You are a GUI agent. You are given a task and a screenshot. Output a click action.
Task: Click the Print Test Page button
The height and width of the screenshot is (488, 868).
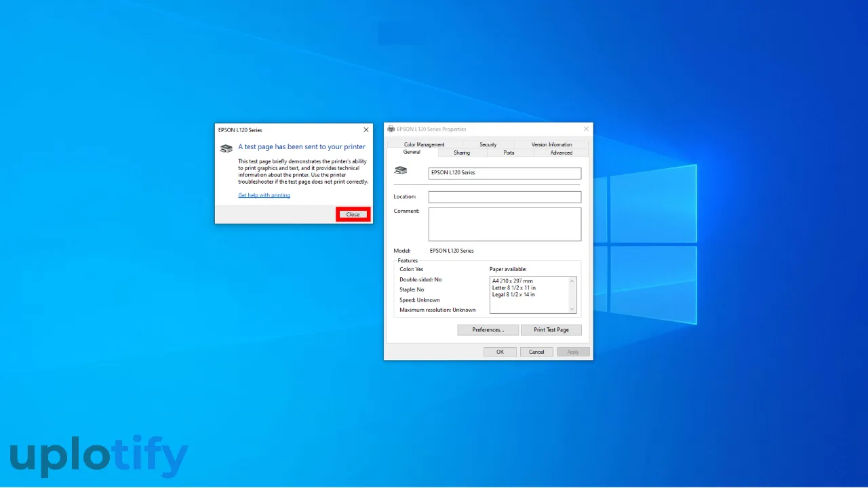click(x=551, y=330)
